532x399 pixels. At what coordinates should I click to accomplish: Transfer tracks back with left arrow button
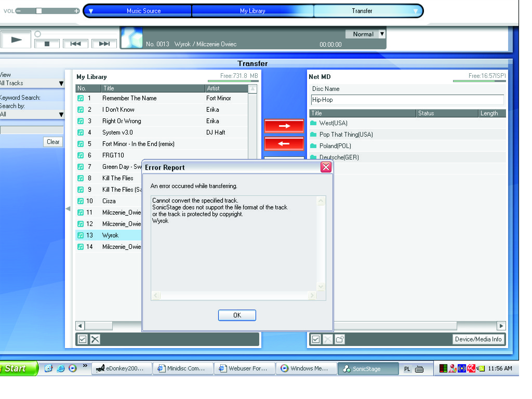point(284,143)
